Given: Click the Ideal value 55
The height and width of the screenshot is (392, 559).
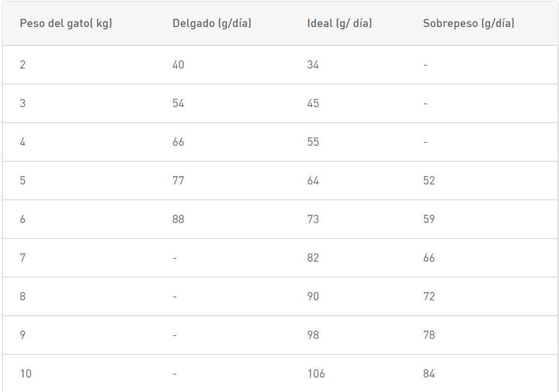Looking at the screenshot, I should pyautogui.click(x=313, y=142).
